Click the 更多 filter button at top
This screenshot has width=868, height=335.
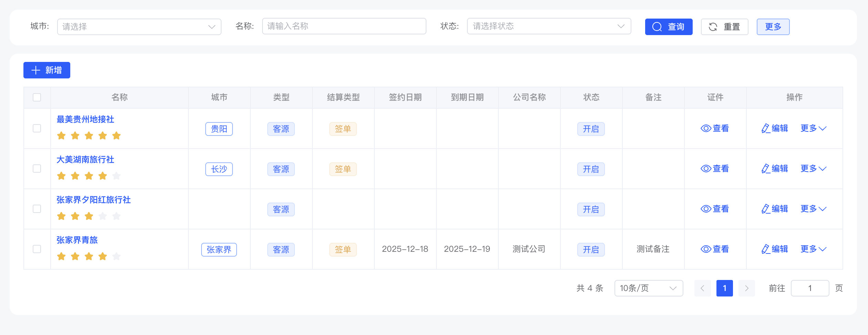773,27
